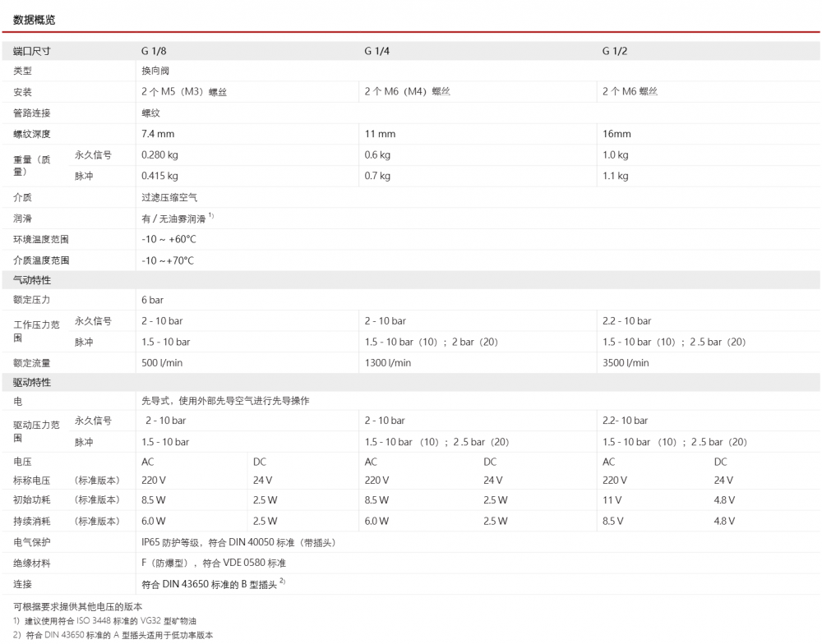Select the G 1/4 column header
The height and width of the screenshot is (644, 822).
[376, 51]
